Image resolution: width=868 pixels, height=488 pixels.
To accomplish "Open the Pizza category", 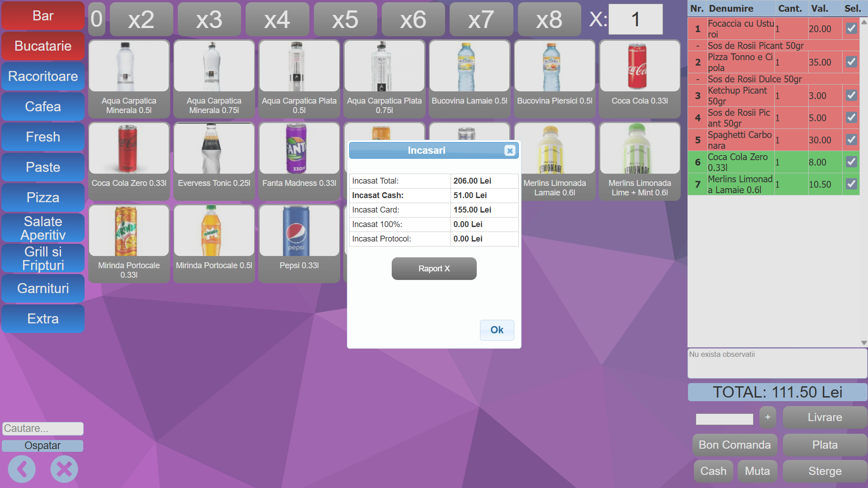I will click(x=43, y=198).
